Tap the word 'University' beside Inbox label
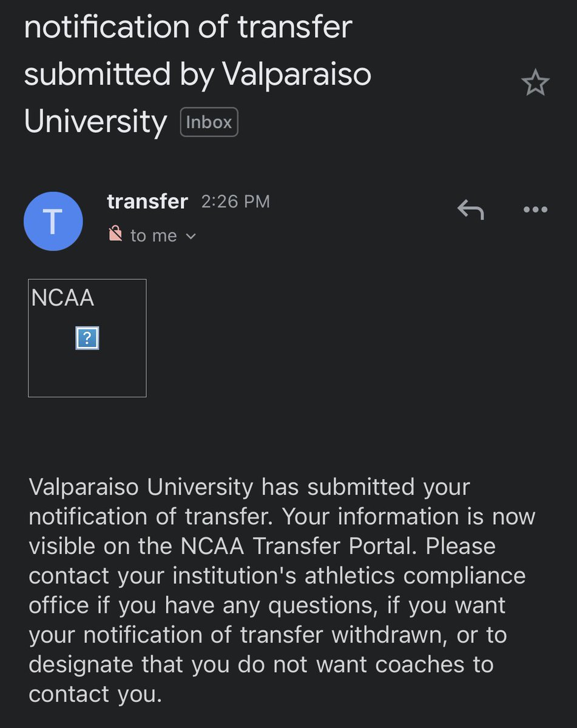The height and width of the screenshot is (728, 577). click(x=95, y=122)
